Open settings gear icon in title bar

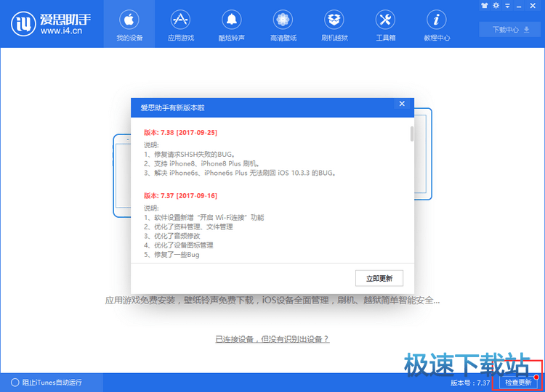[x=496, y=6]
